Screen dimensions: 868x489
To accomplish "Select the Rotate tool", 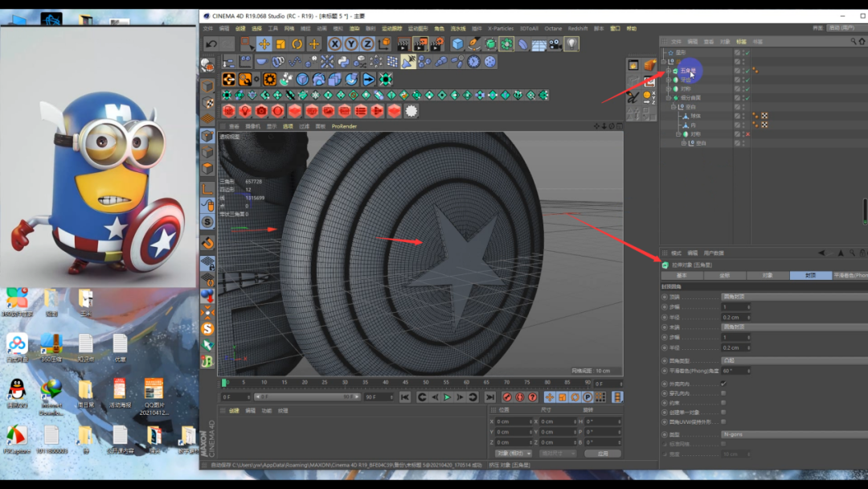I will click(297, 43).
